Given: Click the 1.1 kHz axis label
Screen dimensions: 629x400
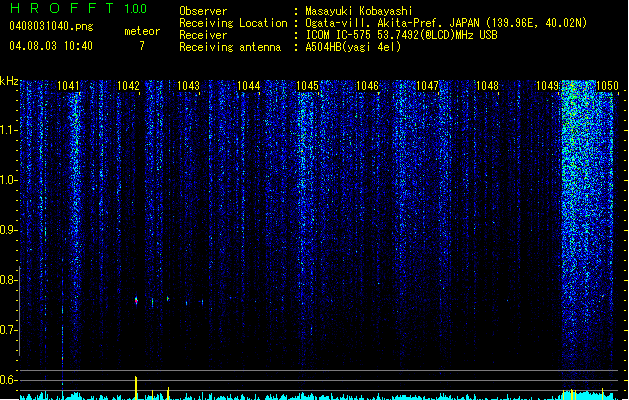Looking at the screenshot, I should 8,130.
